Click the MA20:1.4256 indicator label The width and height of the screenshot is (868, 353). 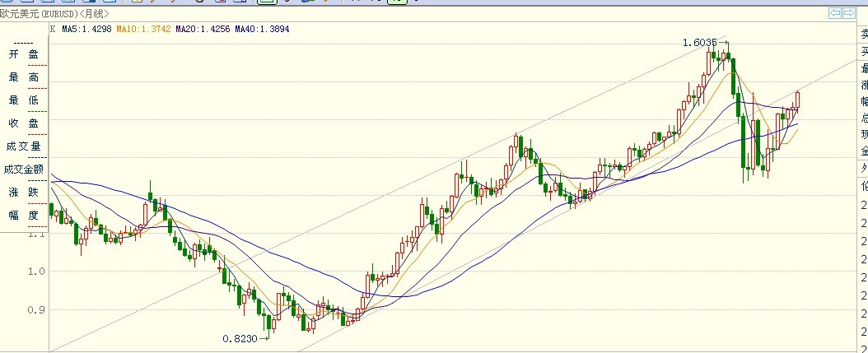tap(203, 29)
